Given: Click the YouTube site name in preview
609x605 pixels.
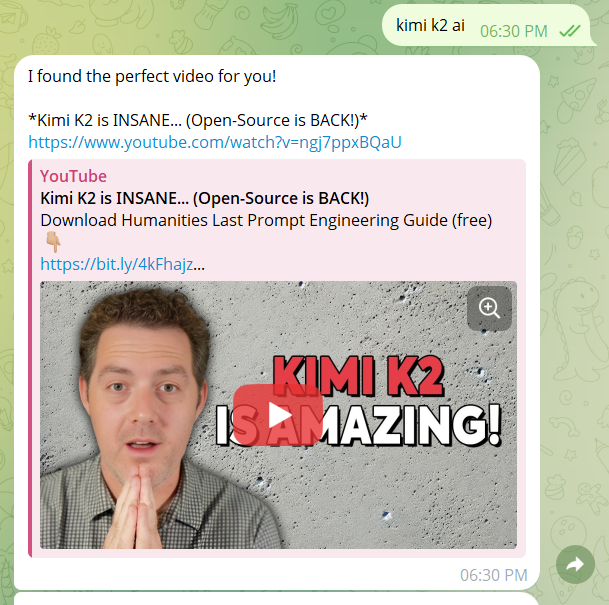Looking at the screenshot, I should (x=73, y=176).
